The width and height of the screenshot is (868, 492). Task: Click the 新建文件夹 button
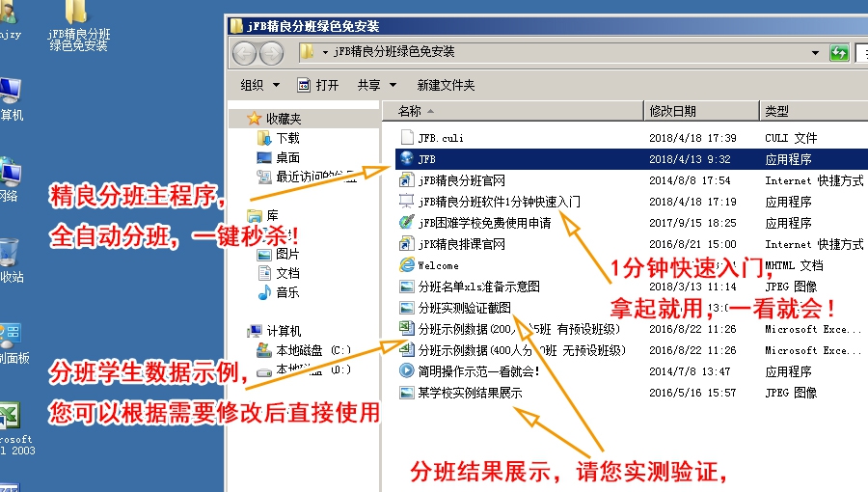point(446,85)
